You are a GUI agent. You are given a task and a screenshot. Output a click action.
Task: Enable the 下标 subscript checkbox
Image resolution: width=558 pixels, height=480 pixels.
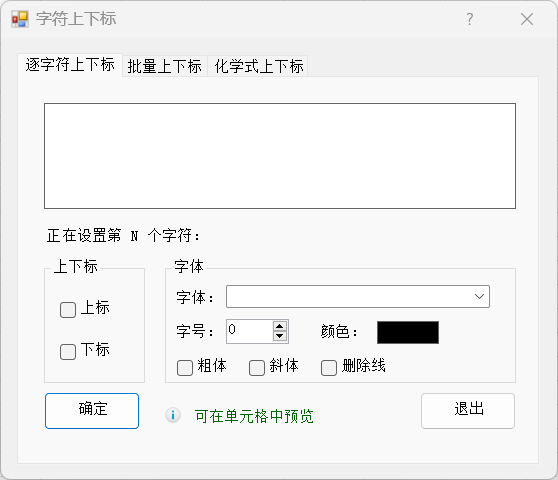coord(68,352)
